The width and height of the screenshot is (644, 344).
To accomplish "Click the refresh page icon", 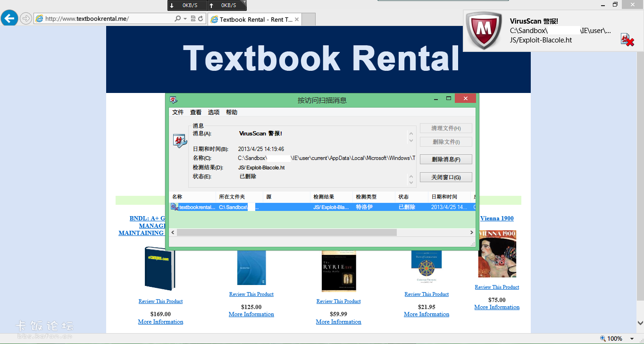I will (201, 19).
